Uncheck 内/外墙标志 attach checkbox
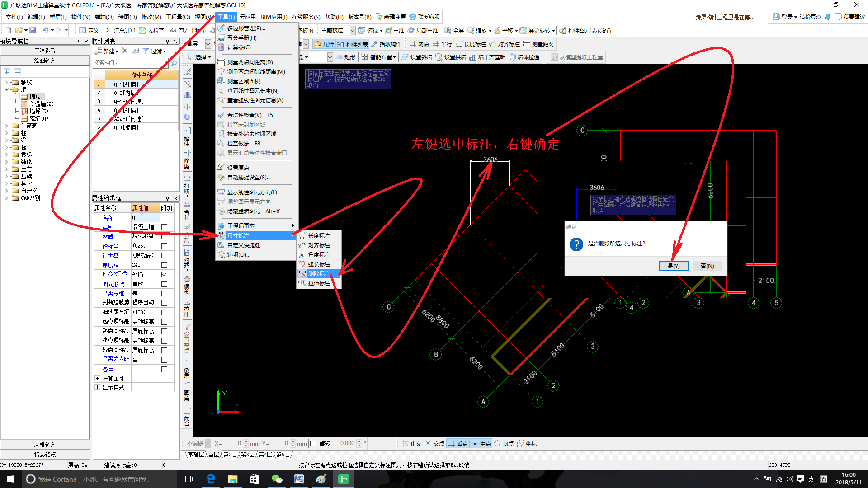 coord(165,274)
